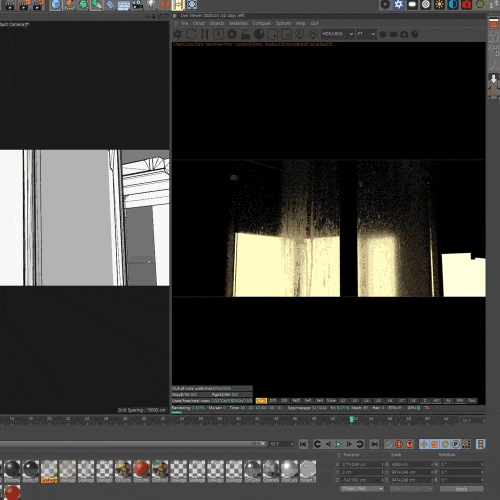Open the Options menu in Live Viewer
The width and height of the screenshot is (500, 500).
[283, 23]
